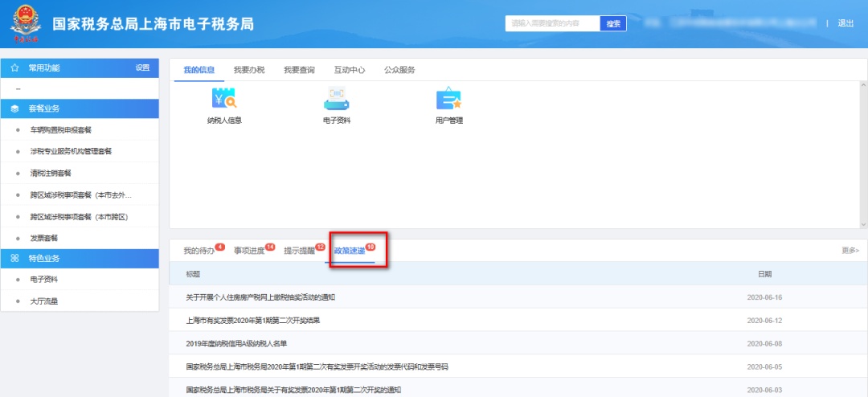The height and width of the screenshot is (397, 868).
Task: Click the 套餐业务 stack icon
Action: tap(15, 108)
